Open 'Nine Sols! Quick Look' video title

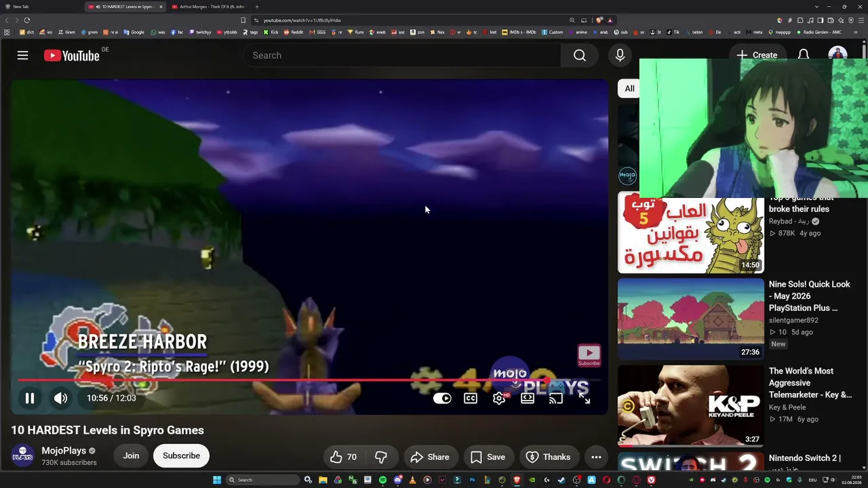tap(810, 296)
